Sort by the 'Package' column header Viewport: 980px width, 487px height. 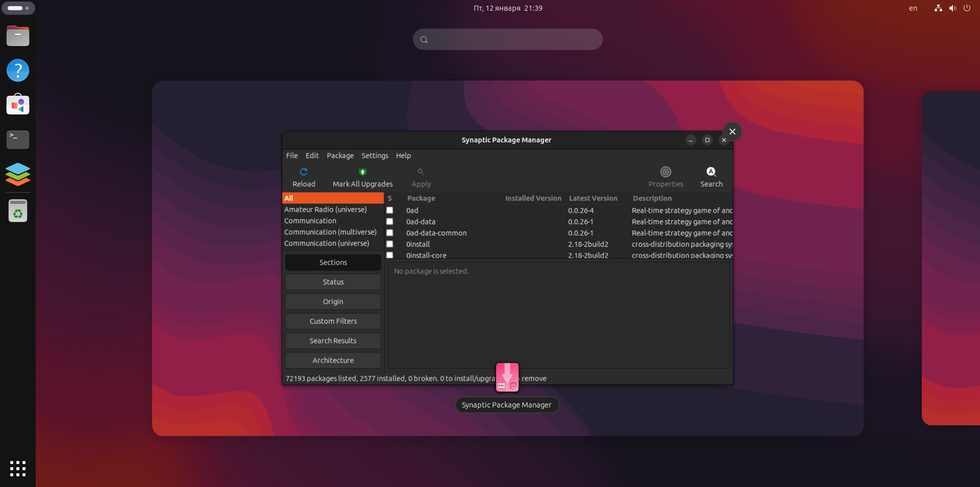421,198
